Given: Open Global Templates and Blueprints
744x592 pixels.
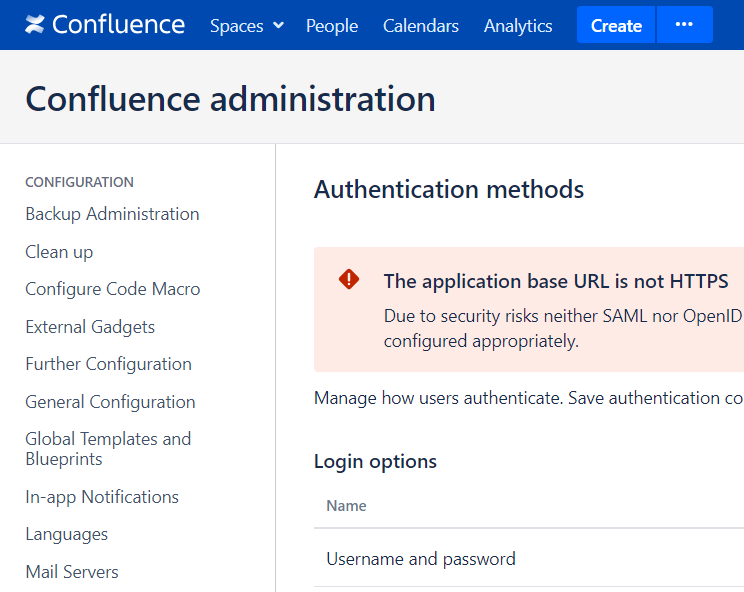Looking at the screenshot, I should click(x=108, y=449).
